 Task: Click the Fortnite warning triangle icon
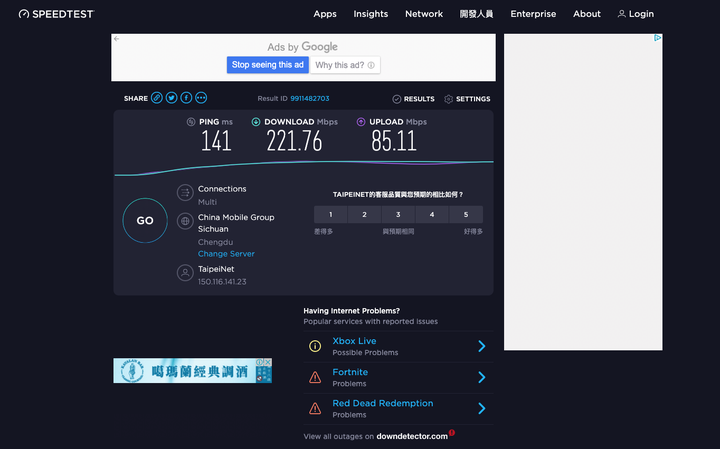pos(315,377)
